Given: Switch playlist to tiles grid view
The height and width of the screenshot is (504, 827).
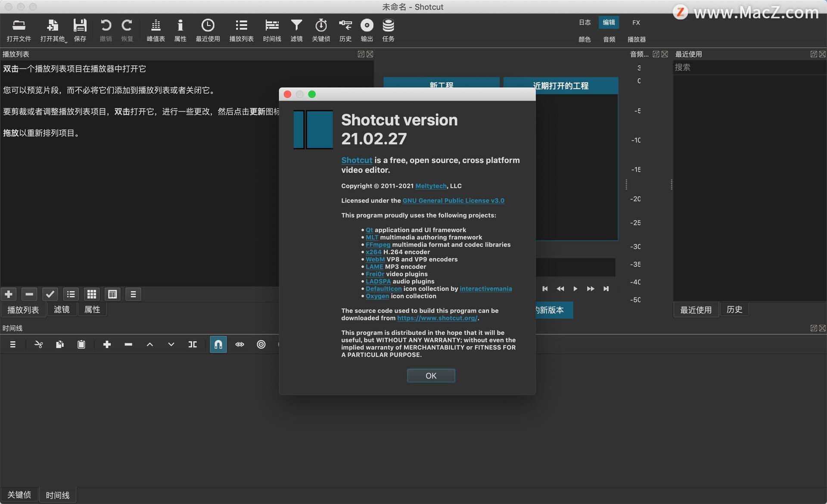Looking at the screenshot, I should tap(92, 294).
